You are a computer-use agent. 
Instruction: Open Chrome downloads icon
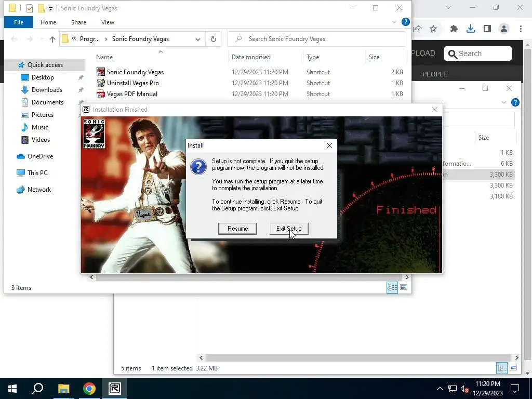click(471, 29)
